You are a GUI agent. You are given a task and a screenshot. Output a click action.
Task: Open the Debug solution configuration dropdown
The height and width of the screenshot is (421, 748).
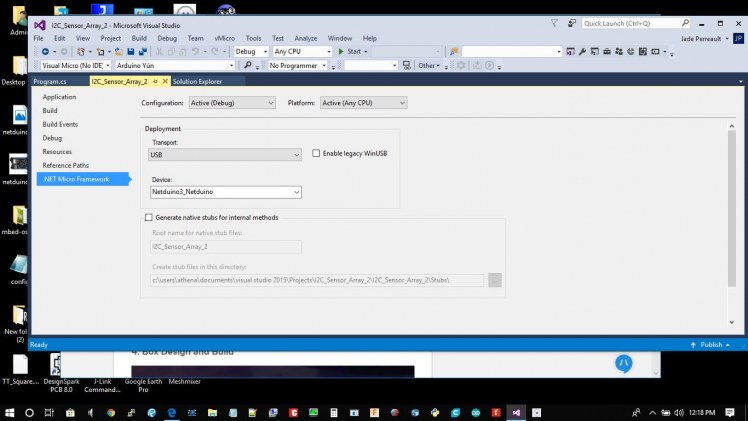click(251, 51)
